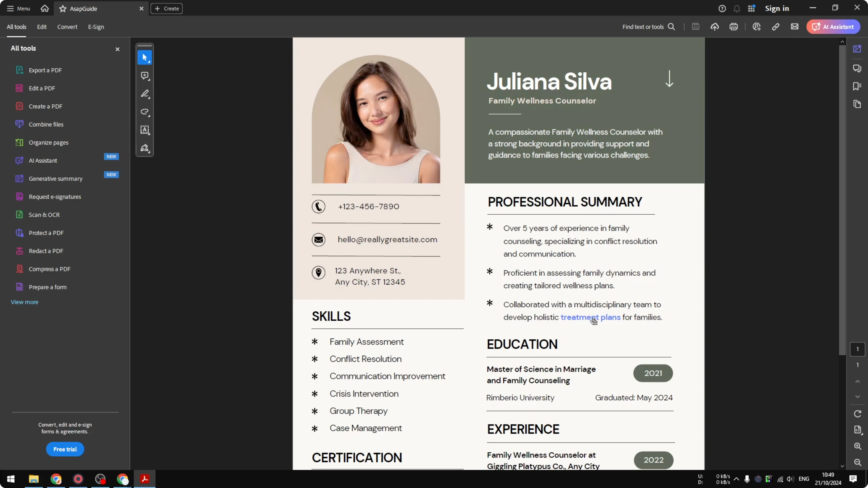Open the Fill & Sign tool
Image resolution: width=868 pixels, height=488 pixels.
click(x=145, y=148)
